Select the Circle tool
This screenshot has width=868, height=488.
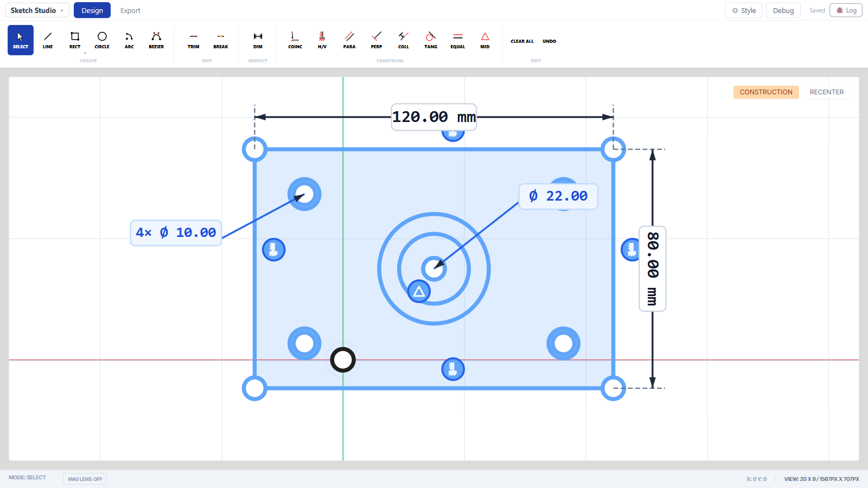[102, 40]
